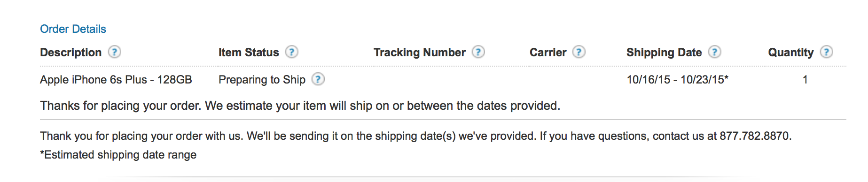The height and width of the screenshot is (182, 868).
Task: Click the Tracking Number column header
Action: pos(420,52)
